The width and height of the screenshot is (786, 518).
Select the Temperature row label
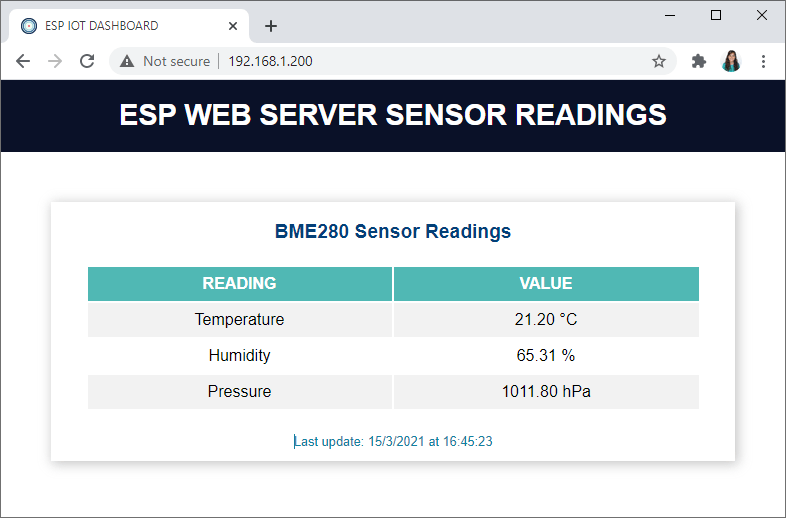(x=240, y=319)
